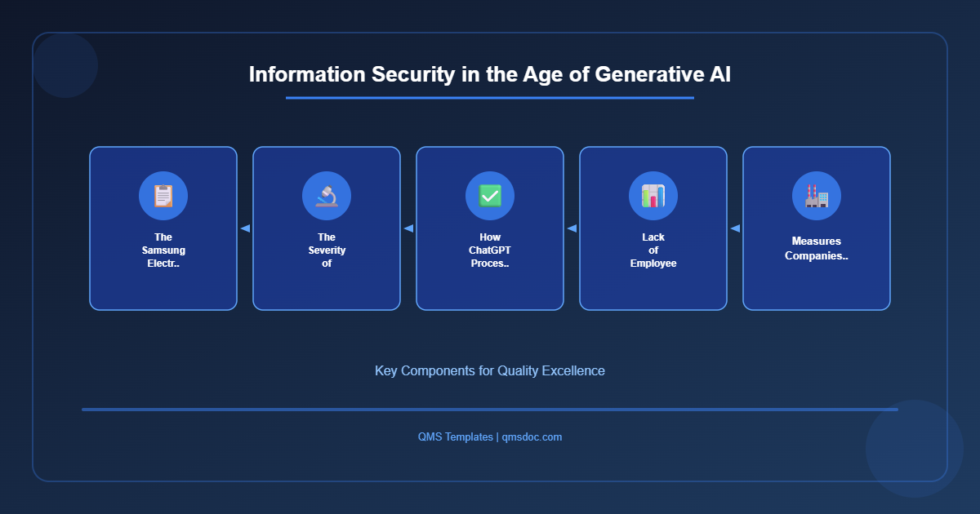Click the books icon on the Lack of Employee card
This screenshot has width=980, height=514.
[653, 195]
